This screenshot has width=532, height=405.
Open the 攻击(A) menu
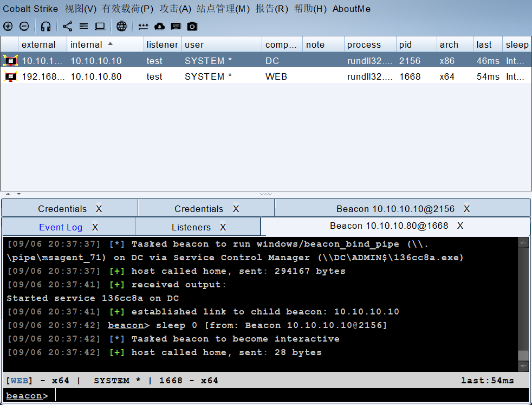[x=175, y=9]
